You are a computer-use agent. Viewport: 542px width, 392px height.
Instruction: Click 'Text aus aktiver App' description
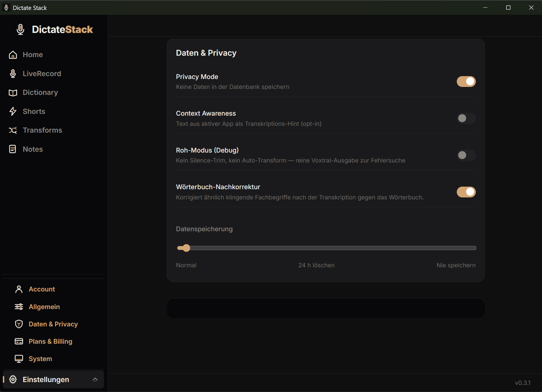point(249,124)
